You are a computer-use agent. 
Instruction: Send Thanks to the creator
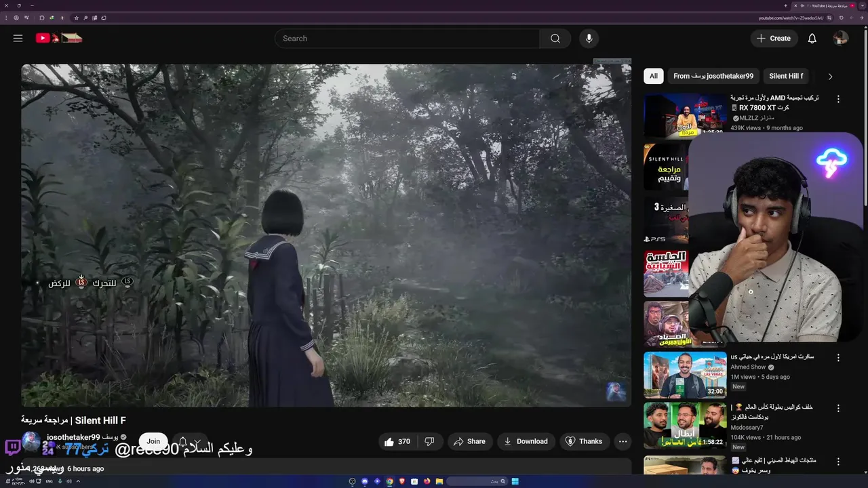584,441
